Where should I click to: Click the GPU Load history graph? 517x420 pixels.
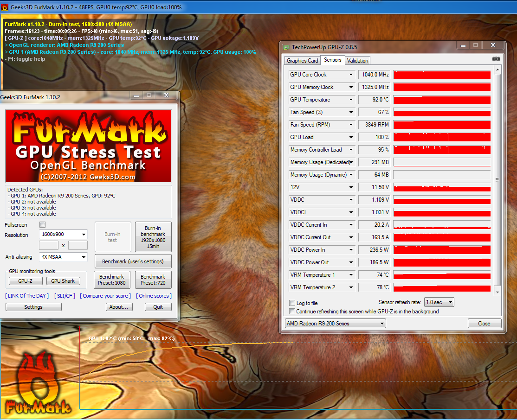(x=442, y=137)
